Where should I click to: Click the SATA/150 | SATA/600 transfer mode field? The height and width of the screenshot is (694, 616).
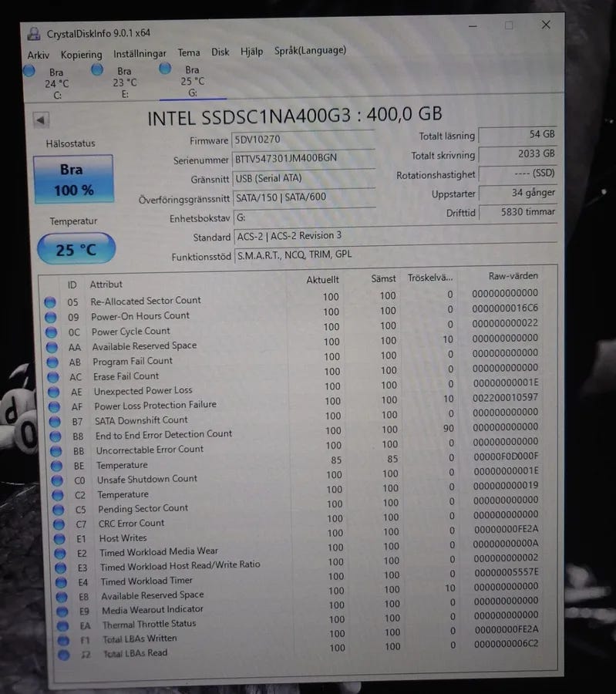pos(305,197)
